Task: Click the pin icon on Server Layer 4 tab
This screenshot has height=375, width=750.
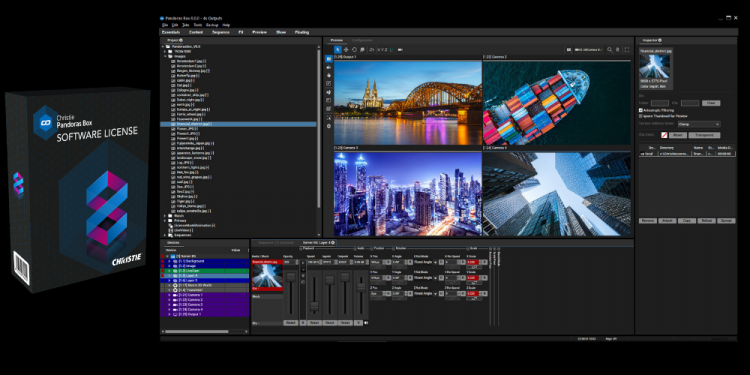Action: pyautogui.click(x=333, y=243)
